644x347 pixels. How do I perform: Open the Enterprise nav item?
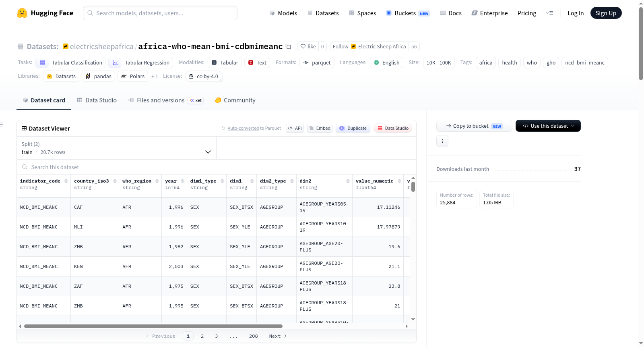[x=489, y=13]
